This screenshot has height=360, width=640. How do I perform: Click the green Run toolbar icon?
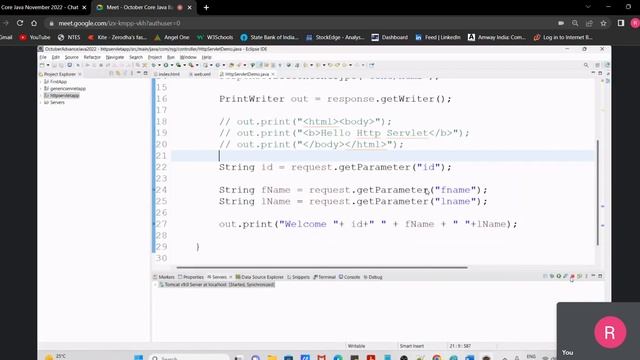click(166, 65)
